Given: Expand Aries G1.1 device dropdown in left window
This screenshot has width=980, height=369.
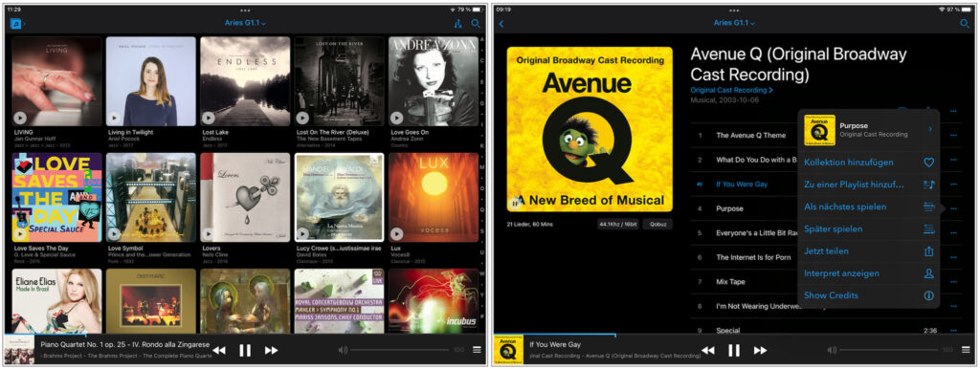Looking at the screenshot, I should (x=245, y=24).
